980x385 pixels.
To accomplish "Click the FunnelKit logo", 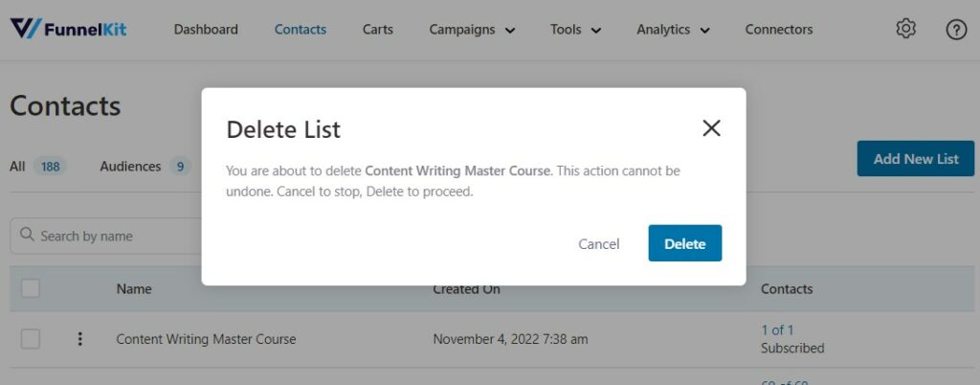I will pyautogui.click(x=69, y=29).
